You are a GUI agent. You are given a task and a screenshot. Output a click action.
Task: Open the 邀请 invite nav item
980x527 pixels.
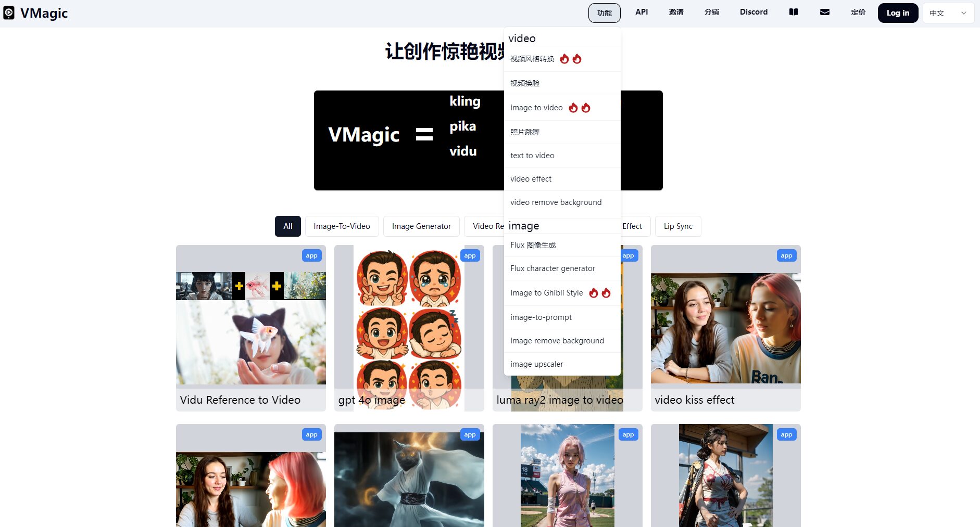pyautogui.click(x=676, y=12)
